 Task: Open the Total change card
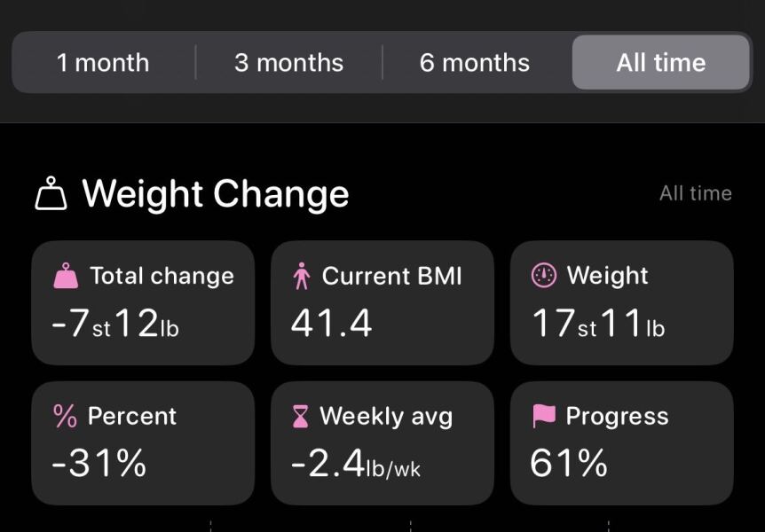(143, 303)
